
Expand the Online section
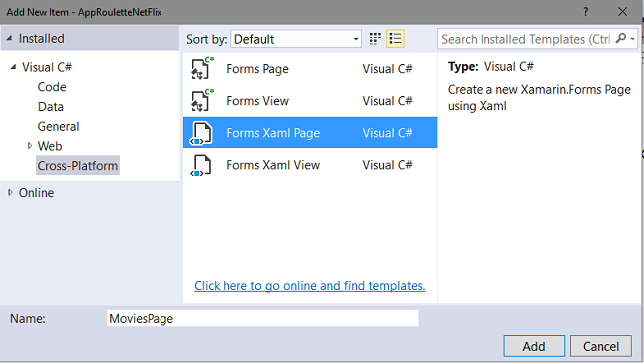click(x=10, y=192)
